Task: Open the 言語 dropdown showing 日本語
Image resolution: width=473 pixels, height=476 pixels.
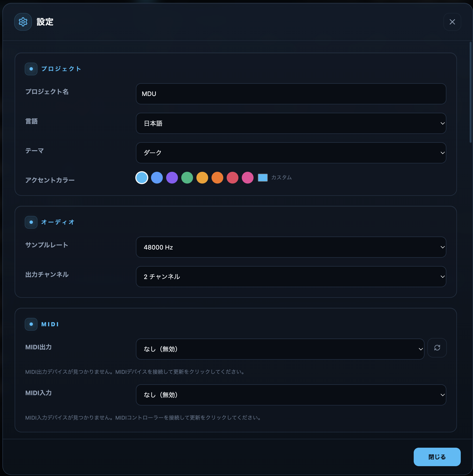Action: click(291, 123)
